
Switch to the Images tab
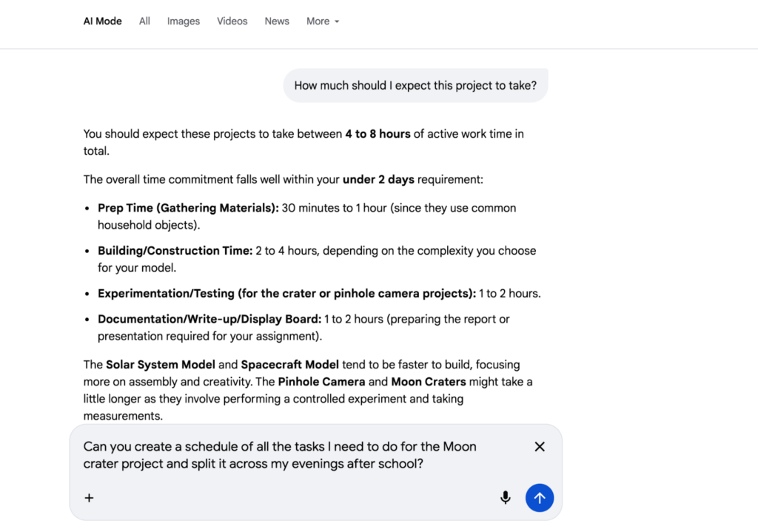183,21
